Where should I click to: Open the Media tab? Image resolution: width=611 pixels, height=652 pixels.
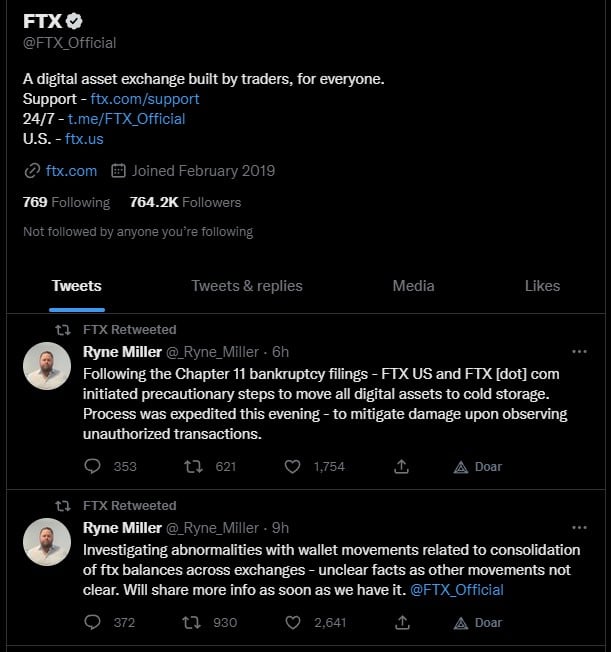point(413,286)
